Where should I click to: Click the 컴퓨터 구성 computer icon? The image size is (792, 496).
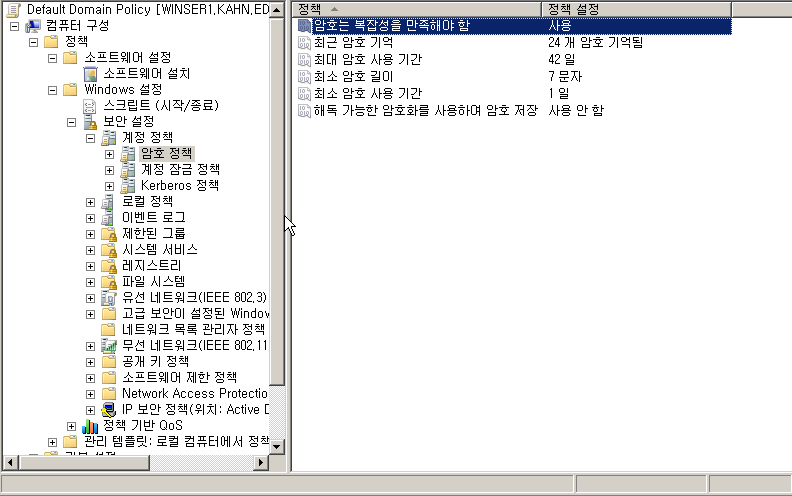(33, 26)
